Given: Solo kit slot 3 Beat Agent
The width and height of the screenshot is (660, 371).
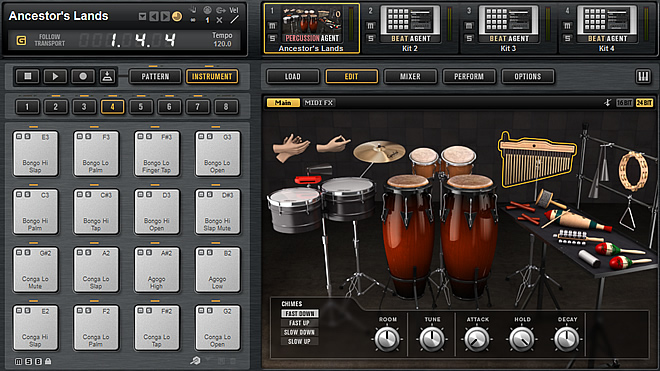Looking at the screenshot, I should [469, 38].
